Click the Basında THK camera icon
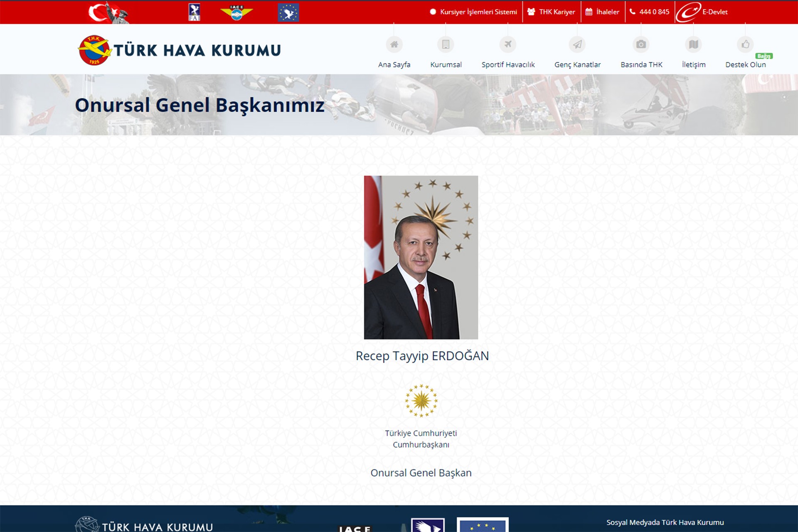Image resolution: width=798 pixels, height=532 pixels. click(641, 44)
